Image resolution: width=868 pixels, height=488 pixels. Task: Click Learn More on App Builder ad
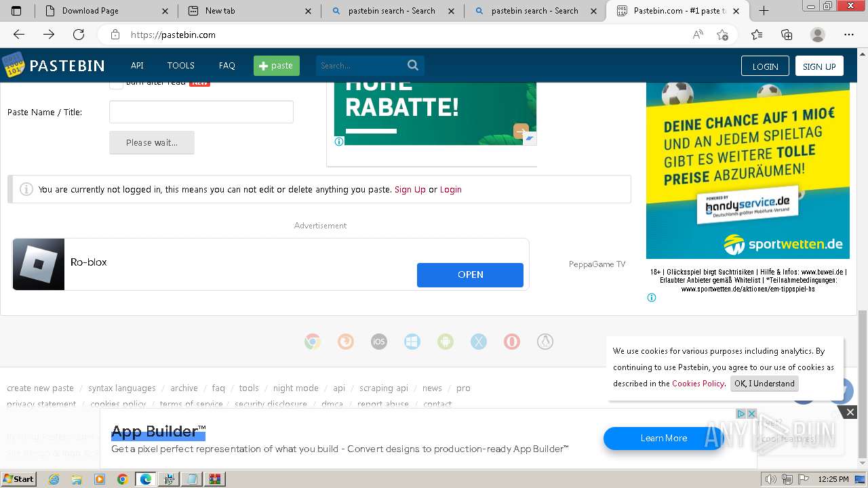(x=663, y=438)
